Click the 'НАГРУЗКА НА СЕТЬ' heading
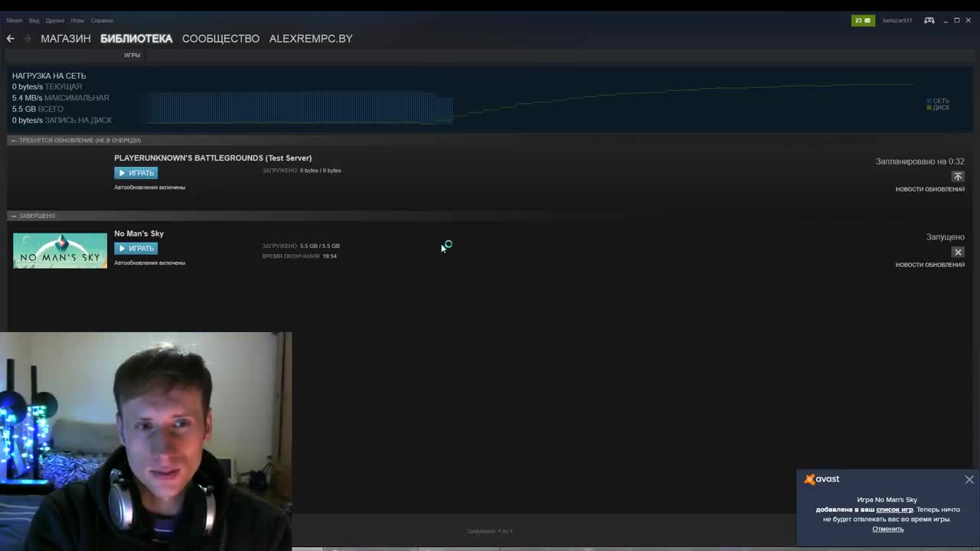The image size is (980, 551). click(49, 76)
